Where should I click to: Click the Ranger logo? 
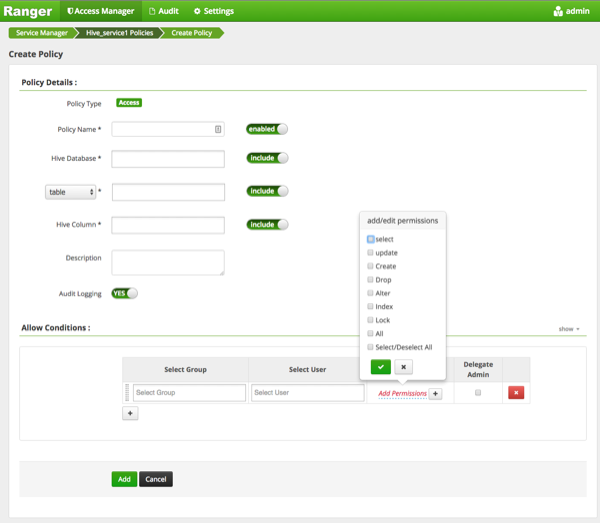point(28,11)
